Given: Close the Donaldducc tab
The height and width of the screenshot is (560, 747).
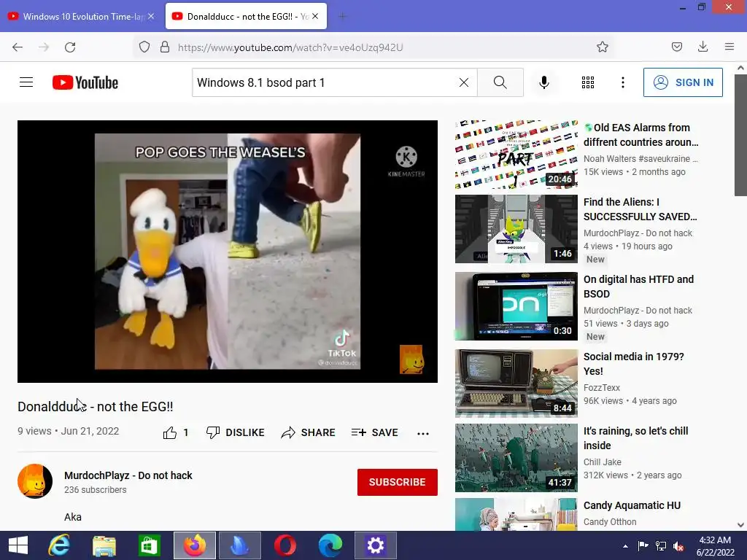Looking at the screenshot, I should coord(315,16).
